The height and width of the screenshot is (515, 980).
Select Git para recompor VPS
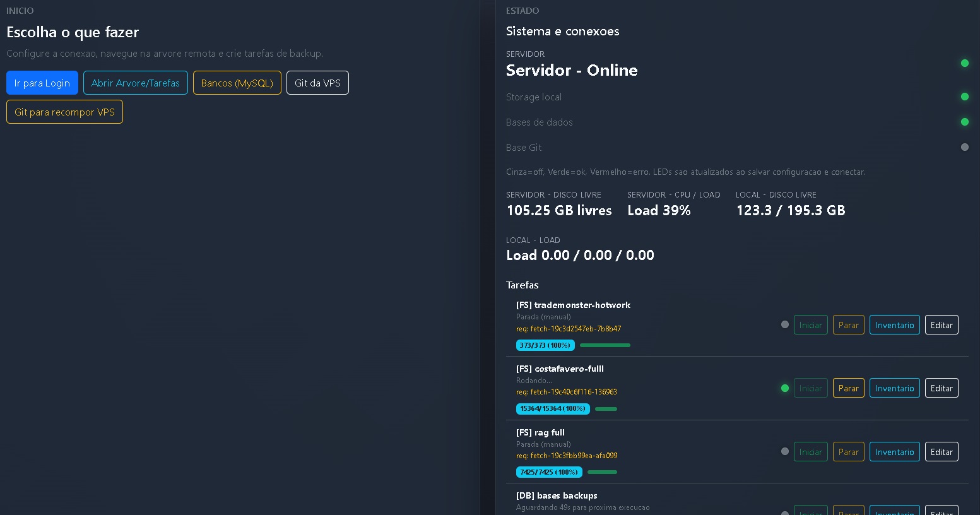pyautogui.click(x=64, y=112)
